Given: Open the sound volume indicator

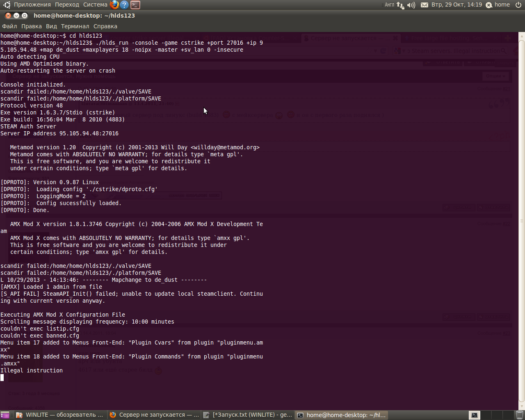Looking at the screenshot, I should click(411, 5).
